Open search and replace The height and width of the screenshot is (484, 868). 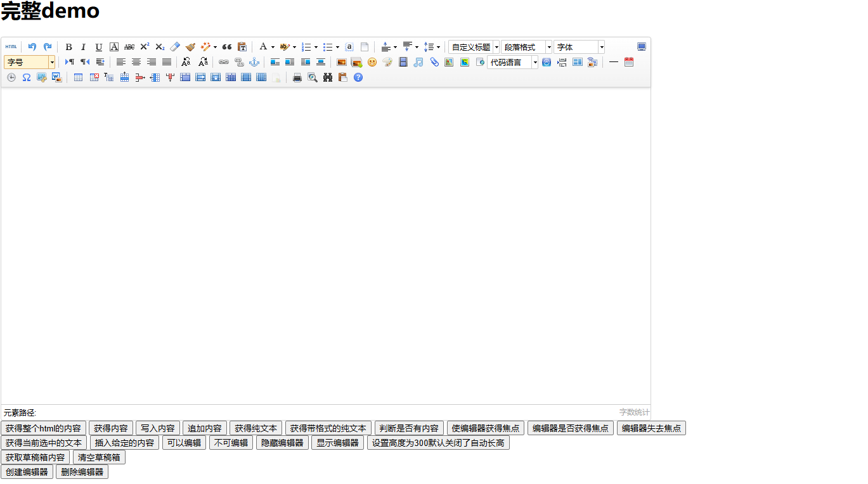pyautogui.click(x=327, y=77)
